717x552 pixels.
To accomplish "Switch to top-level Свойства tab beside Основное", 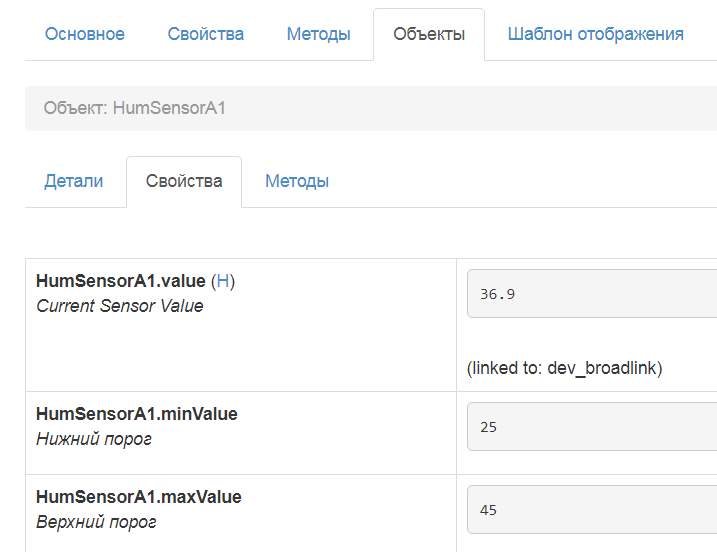I will pyautogui.click(x=205, y=34).
